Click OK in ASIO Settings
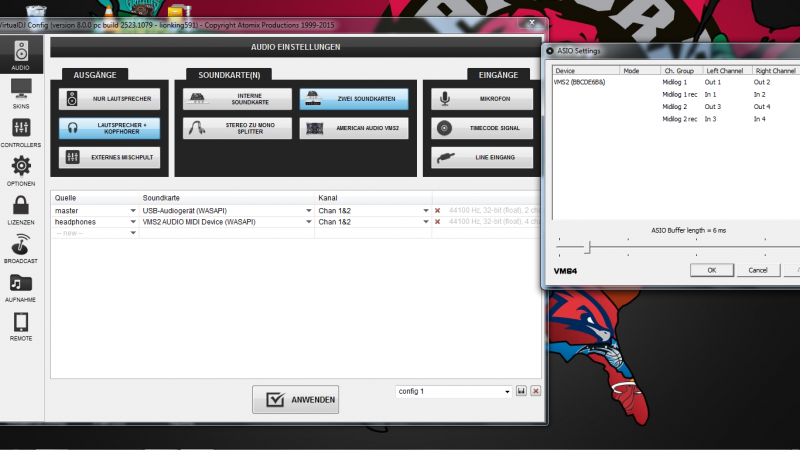This screenshot has width=800, height=450. (x=712, y=270)
